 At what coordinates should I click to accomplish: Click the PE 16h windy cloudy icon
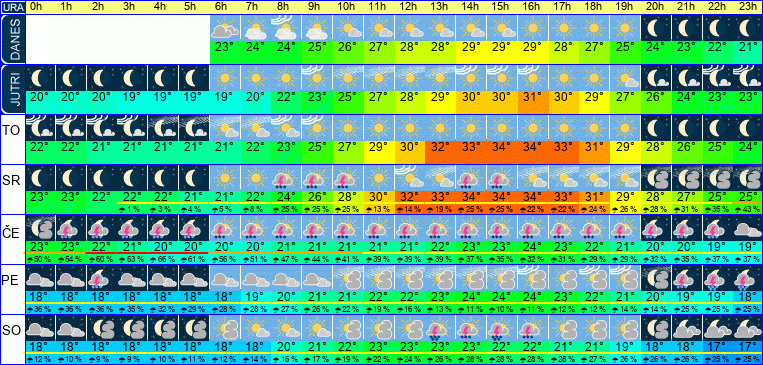533,278
